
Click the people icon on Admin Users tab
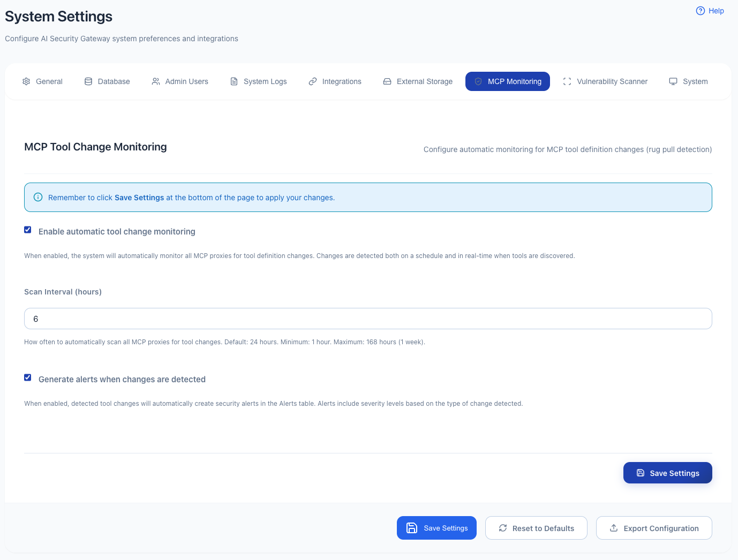(x=156, y=81)
